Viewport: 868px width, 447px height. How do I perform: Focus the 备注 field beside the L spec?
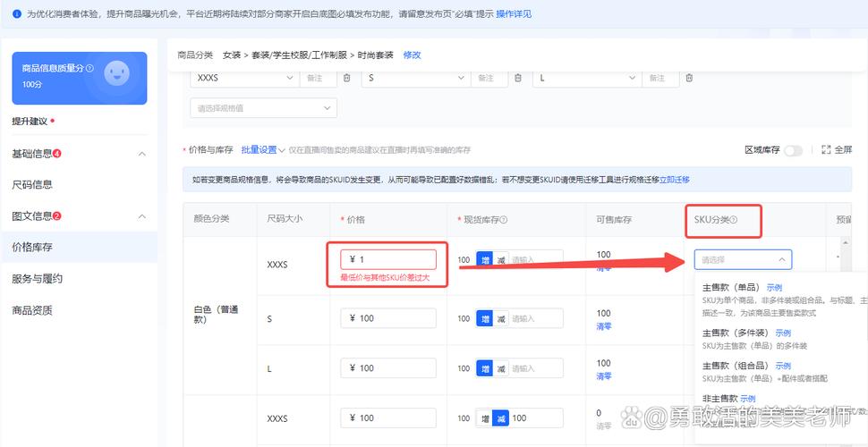pyautogui.click(x=661, y=78)
